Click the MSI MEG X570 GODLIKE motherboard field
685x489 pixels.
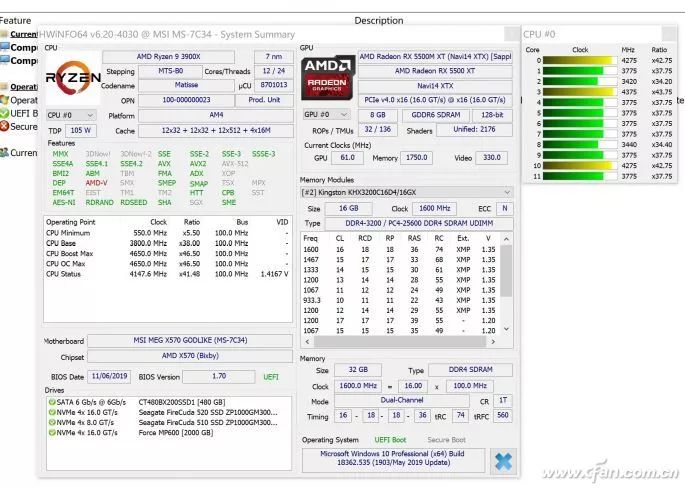pyautogui.click(x=188, y=340)
